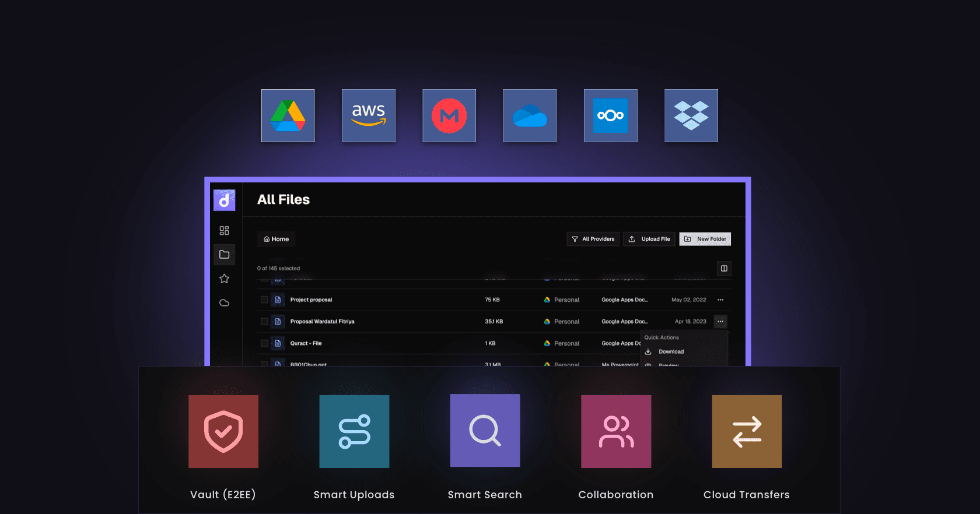Click the Apr 18, 2023 date cell
Viewport: 980px width, 514px height.
[x=691, y=322]
